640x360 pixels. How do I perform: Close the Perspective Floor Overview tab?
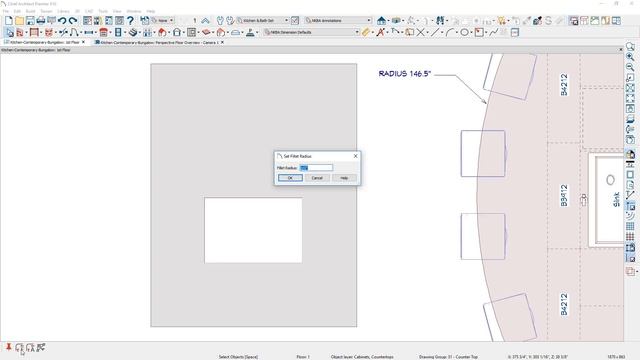coord(222,42)
